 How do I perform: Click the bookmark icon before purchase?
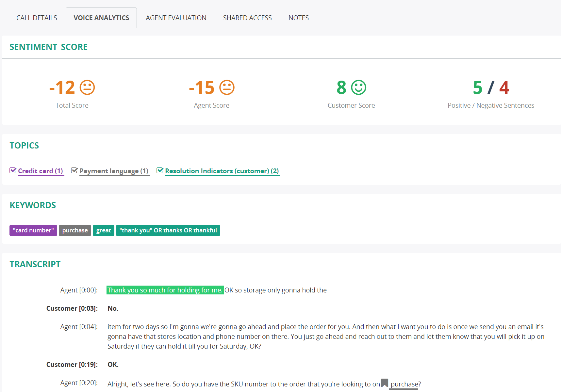point(385,383)
